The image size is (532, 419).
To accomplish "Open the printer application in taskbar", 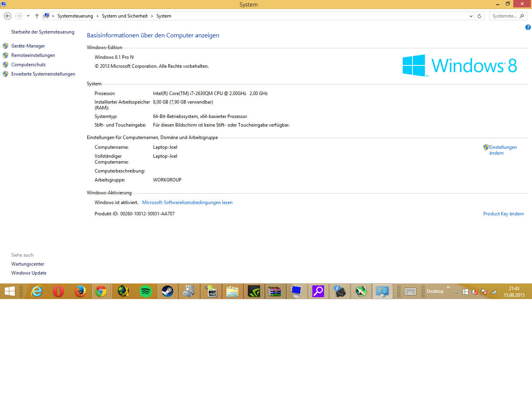I will pyautogui.click(x=340, y=291).
